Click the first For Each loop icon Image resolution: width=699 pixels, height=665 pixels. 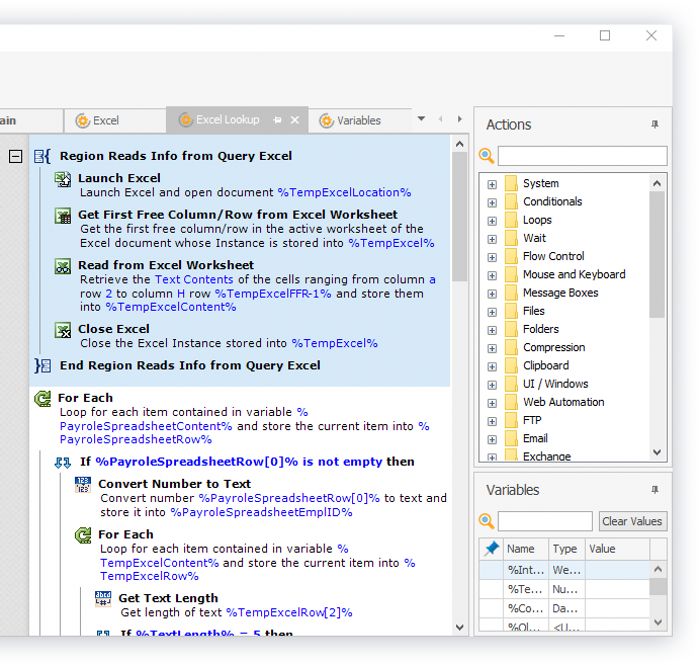click(x=43, y=398)
